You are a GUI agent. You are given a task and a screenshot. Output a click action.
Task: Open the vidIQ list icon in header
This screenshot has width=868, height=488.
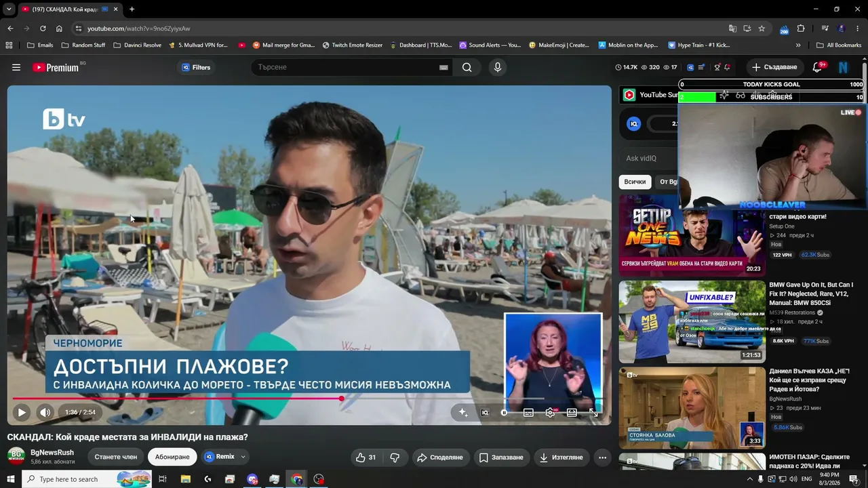[701, 67]
